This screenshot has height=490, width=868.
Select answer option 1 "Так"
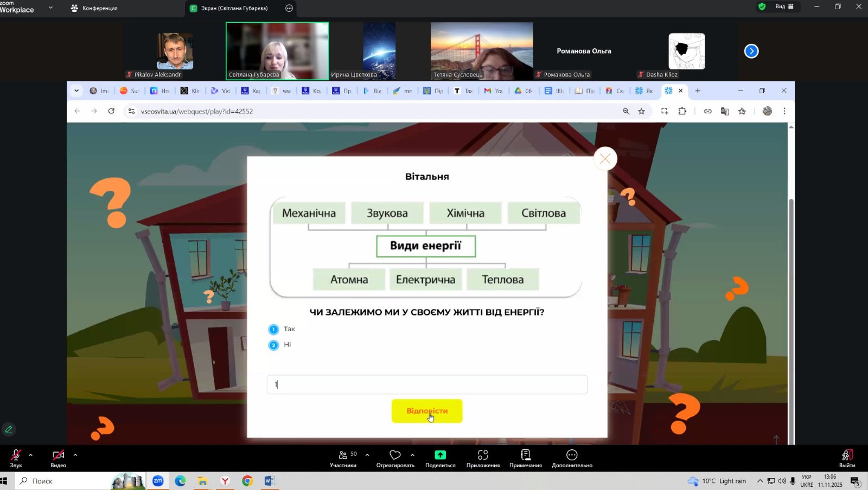click(x=274, y=330)
